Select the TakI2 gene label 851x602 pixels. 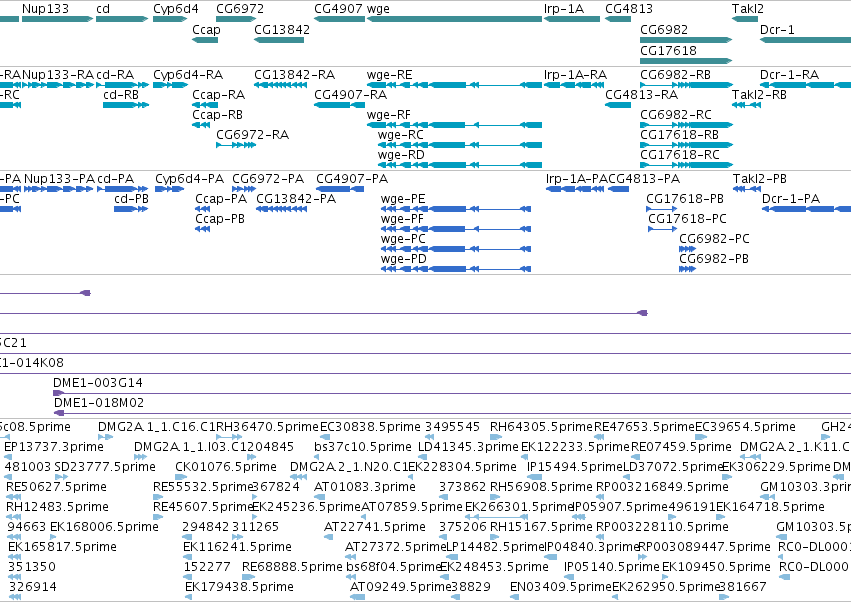pyautogui.click(x=748, y=9)
